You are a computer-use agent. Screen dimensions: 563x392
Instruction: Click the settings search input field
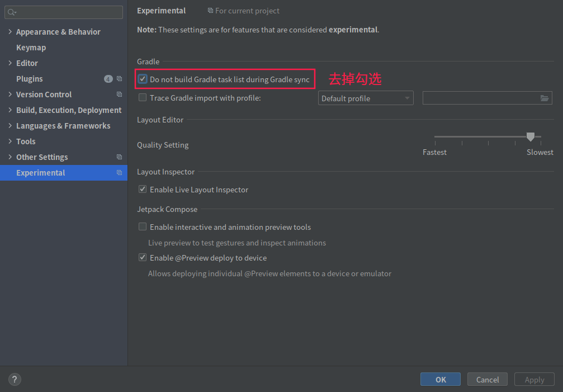coord(64,12)
